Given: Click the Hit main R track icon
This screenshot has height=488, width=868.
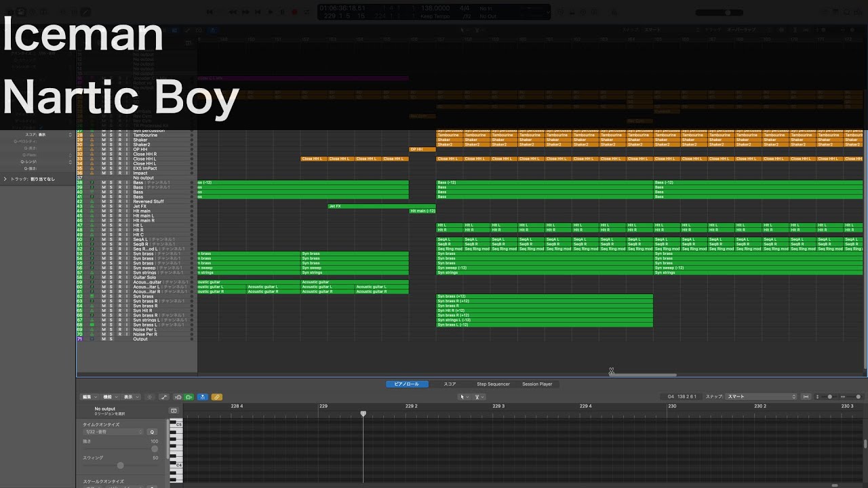Looking at the screenshot, I should pos(92,220).
